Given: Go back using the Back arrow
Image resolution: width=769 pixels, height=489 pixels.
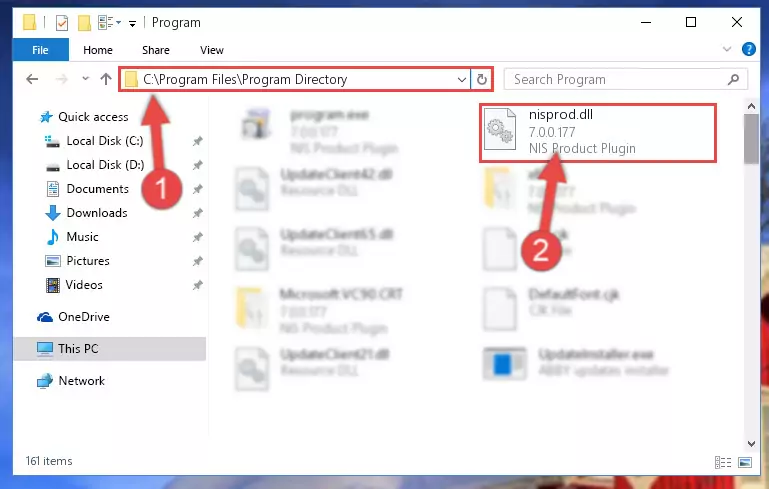Looking at the screenshot, I should pyautogui.click(x=32, y=79).
